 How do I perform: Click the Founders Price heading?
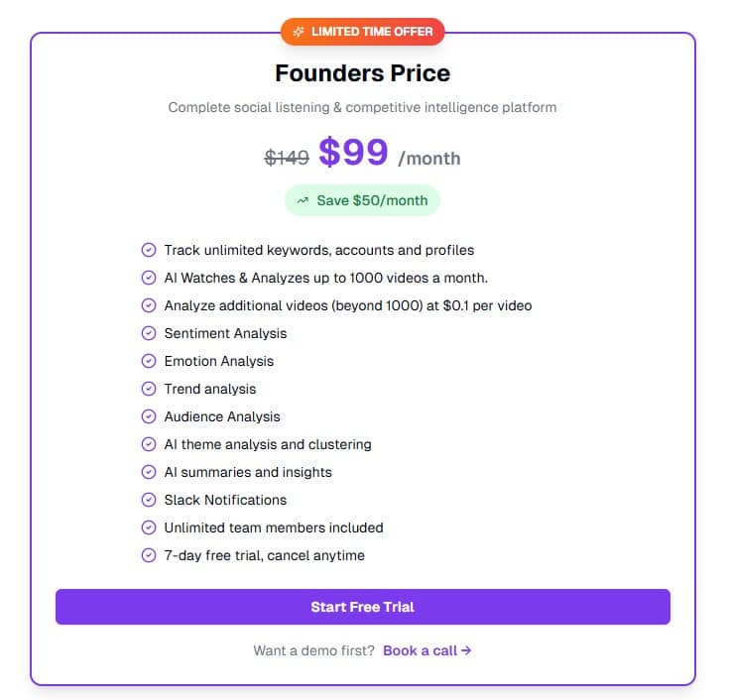pos(363,73)
